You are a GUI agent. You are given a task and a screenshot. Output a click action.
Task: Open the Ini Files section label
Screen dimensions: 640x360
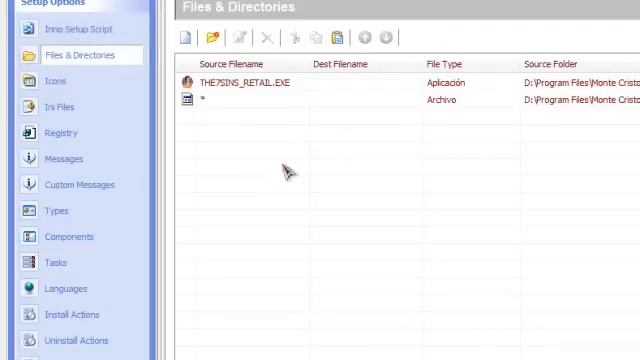pos(60,107)
